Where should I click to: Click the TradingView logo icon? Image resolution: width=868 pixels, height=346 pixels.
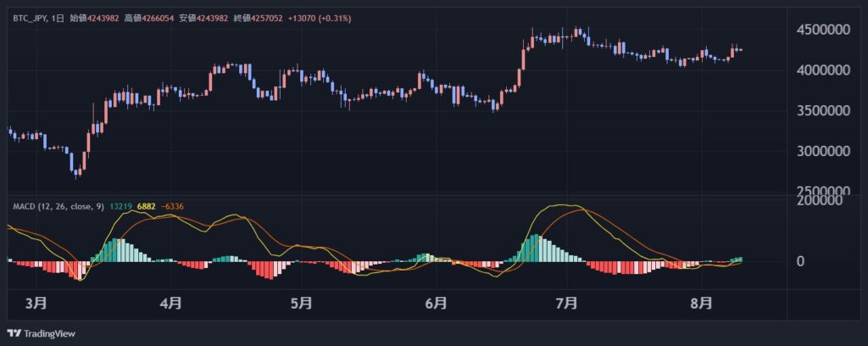point(14,333)
